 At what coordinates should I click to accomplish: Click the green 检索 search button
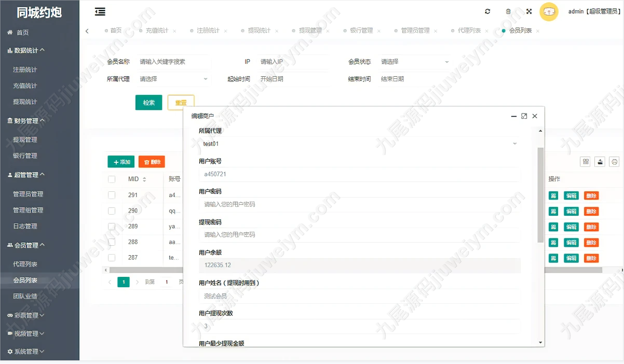point(148,103)
